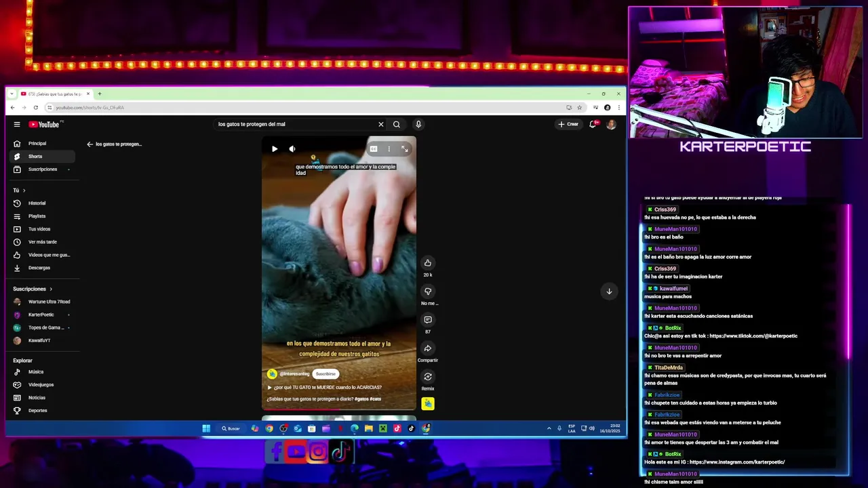The image size is (868, 488).
Task: Open File Explorer from the taskbar
Action: tap(368, 428)
